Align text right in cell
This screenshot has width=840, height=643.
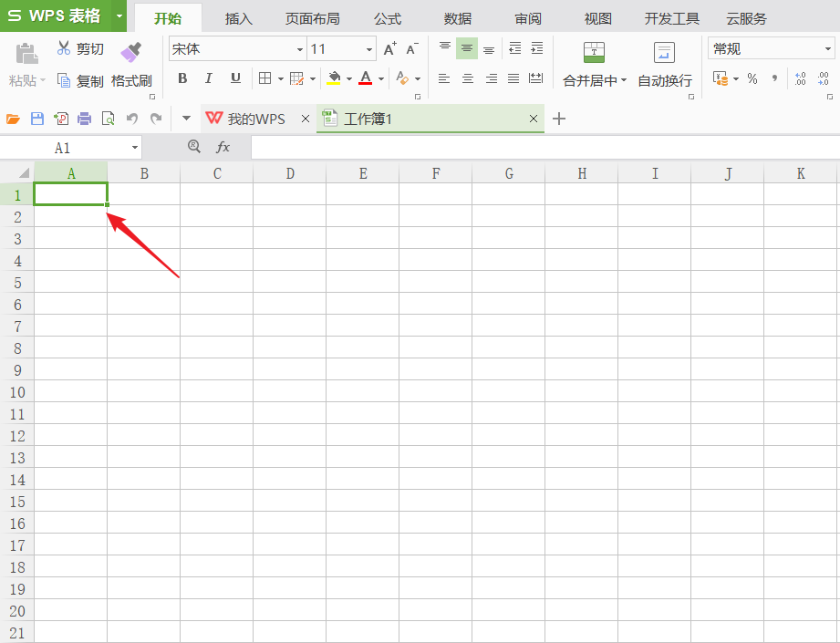tap(492, 78)
